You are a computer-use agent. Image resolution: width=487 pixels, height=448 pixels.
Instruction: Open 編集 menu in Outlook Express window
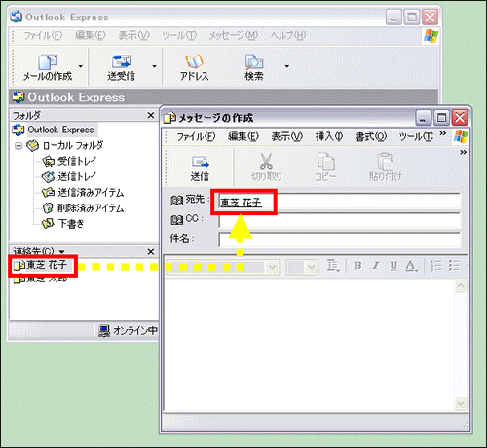pos(91,35)
